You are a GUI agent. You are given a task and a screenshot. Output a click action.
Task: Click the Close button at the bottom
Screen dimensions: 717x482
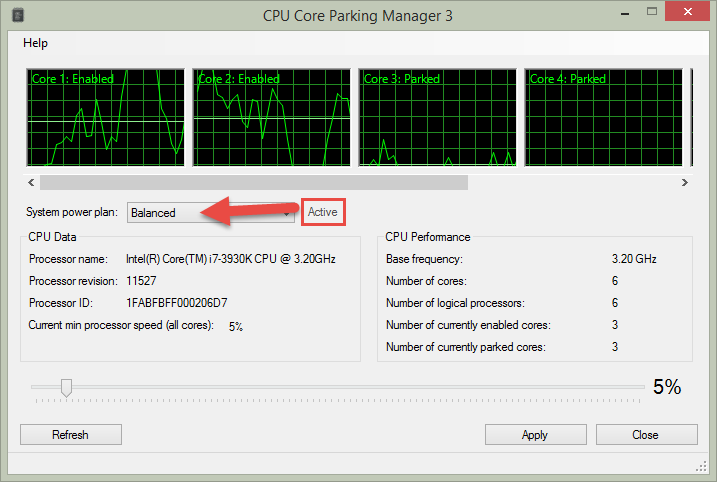(x=647, y=434)
